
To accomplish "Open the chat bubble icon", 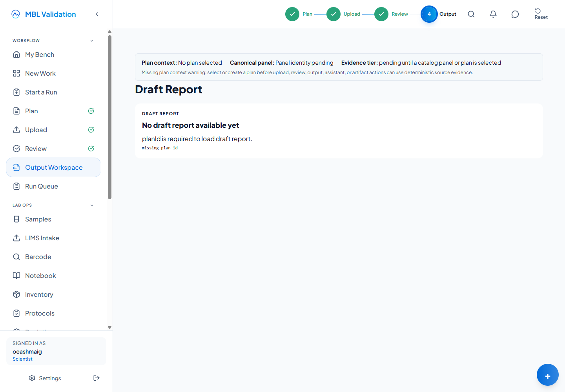I will pyautogui.click(x=515, y=14).
